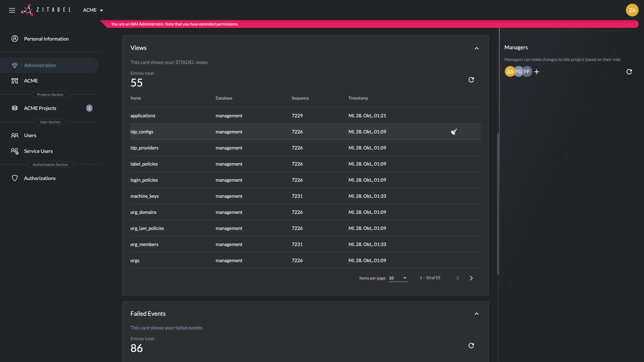Open the ACME organization dropdown

93,10
